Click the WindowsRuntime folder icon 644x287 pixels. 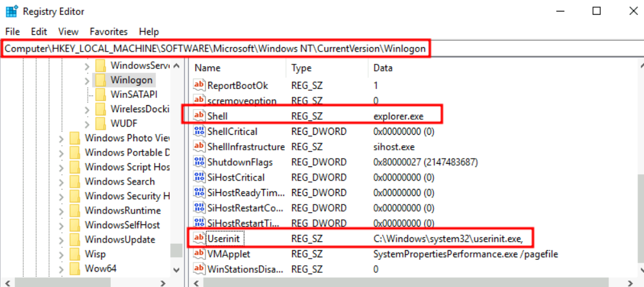coord(75,210)
